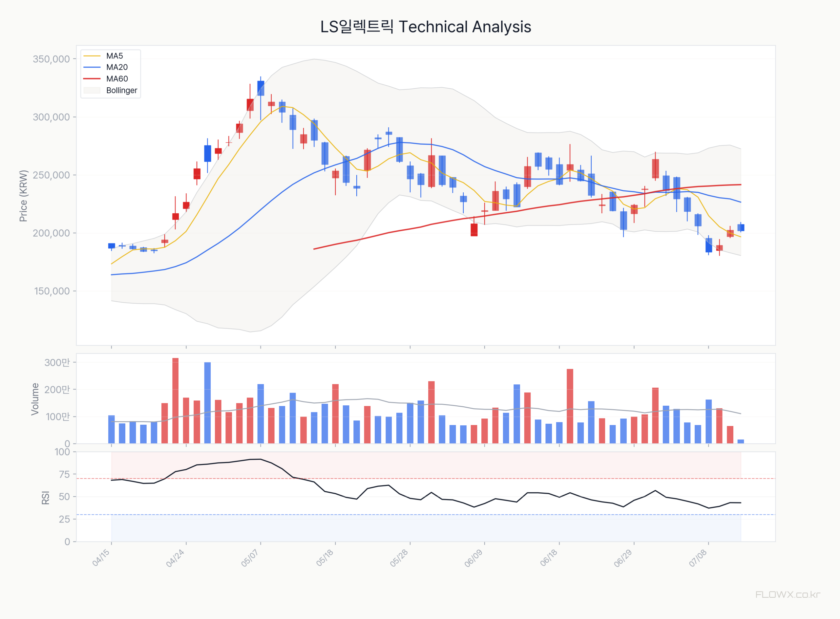Click the red MA60 legend line swatch
840x619 pixels.
pos(92,79)
